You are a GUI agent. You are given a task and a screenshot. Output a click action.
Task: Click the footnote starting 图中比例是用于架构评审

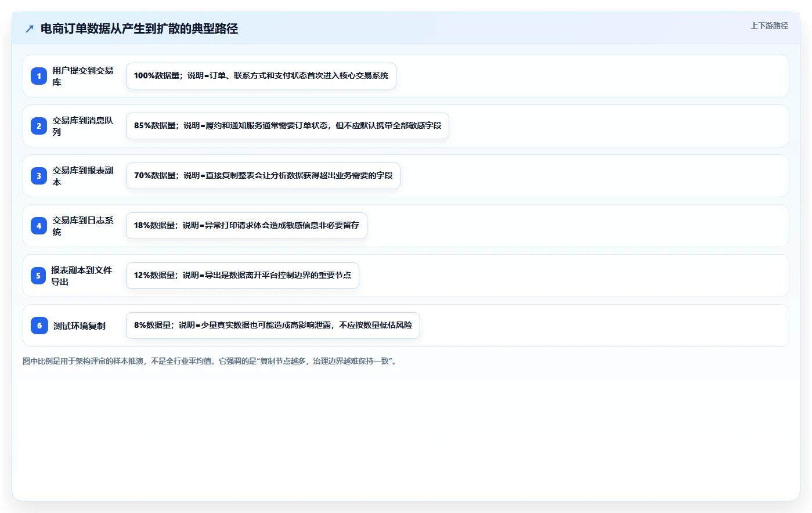(210, 361)
